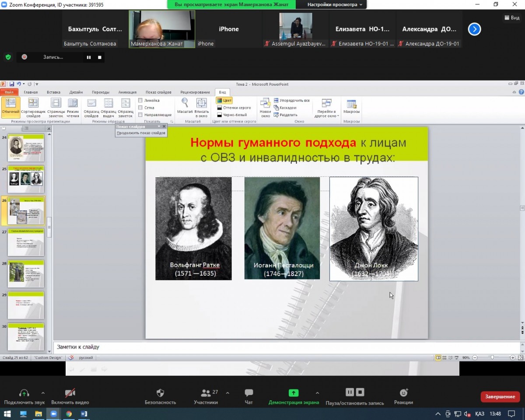Select slide 28 thumbnail in the panel
The image size is (525, 420).
[x=26, y=273]
